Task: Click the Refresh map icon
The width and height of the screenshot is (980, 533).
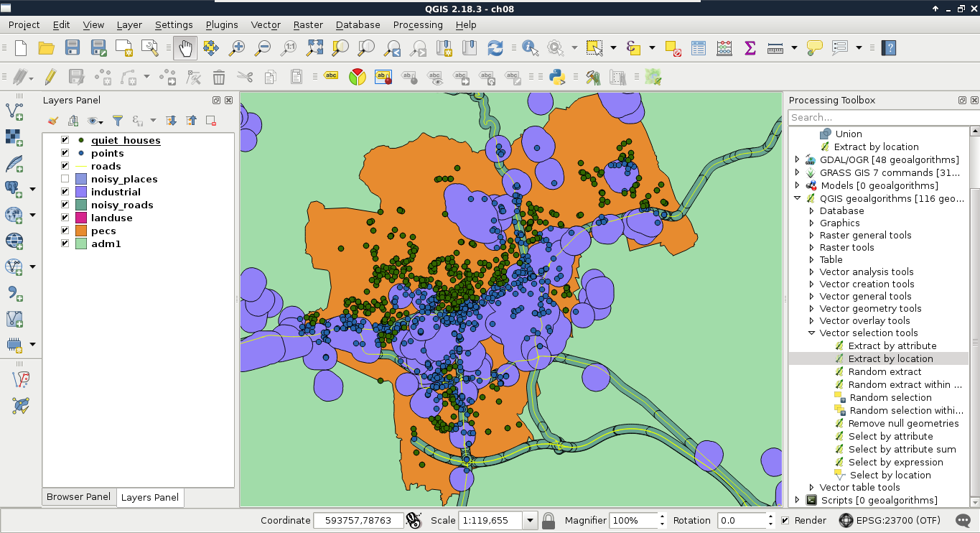Action: click(x=495, y=48)
